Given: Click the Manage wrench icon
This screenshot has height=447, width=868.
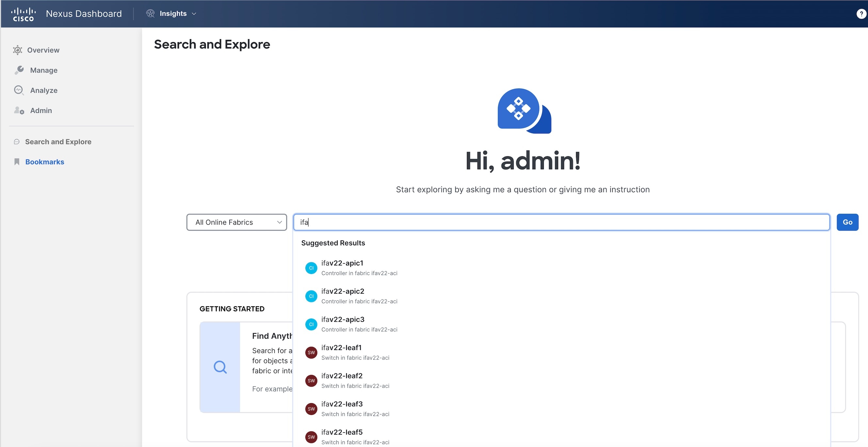Looking at the screenshot, I should click(19, 70).
